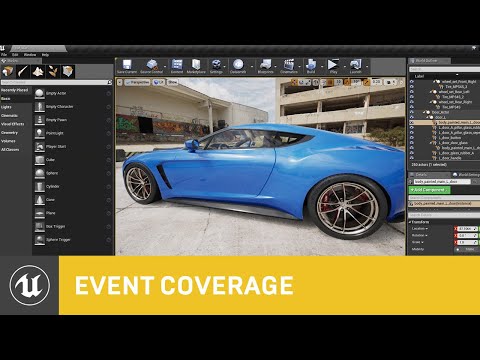
Task: Open the Help menu
Action: pos(45,55)
